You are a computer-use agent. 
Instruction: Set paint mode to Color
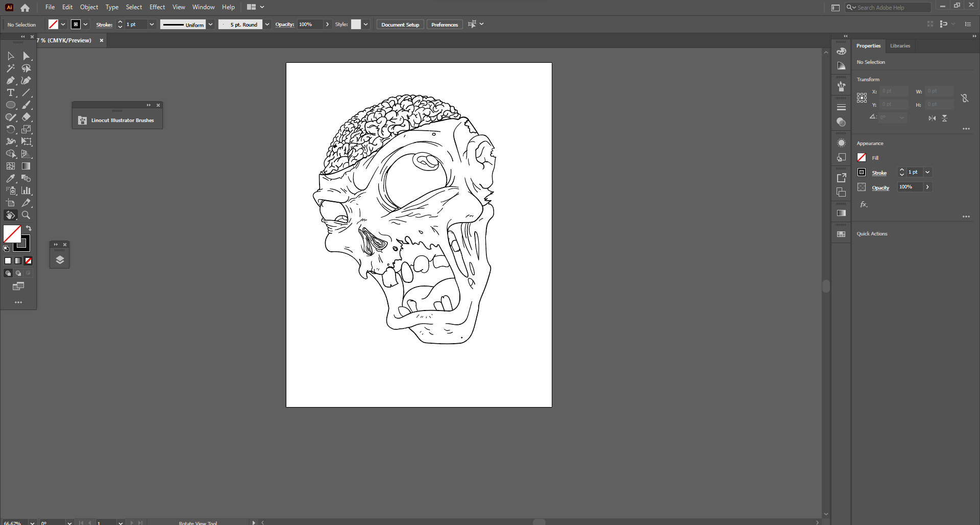click(8, 261)
